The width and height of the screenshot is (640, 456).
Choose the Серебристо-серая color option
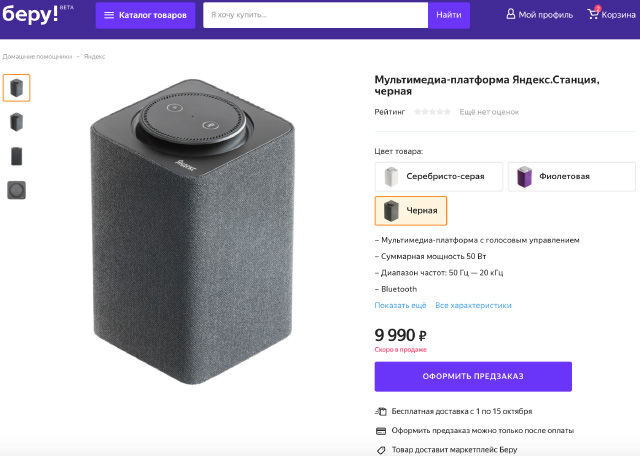tap(437, 176)
